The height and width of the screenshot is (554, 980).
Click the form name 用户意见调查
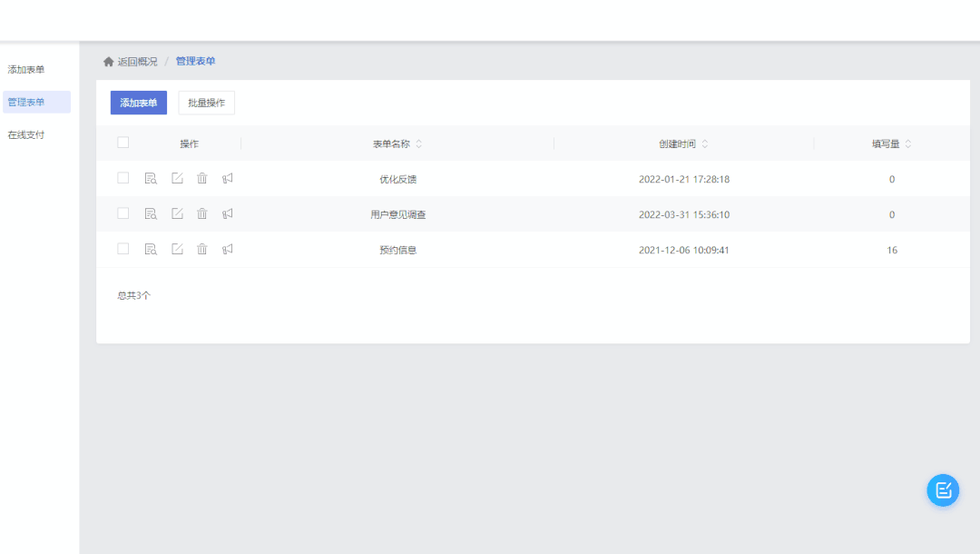398,214
